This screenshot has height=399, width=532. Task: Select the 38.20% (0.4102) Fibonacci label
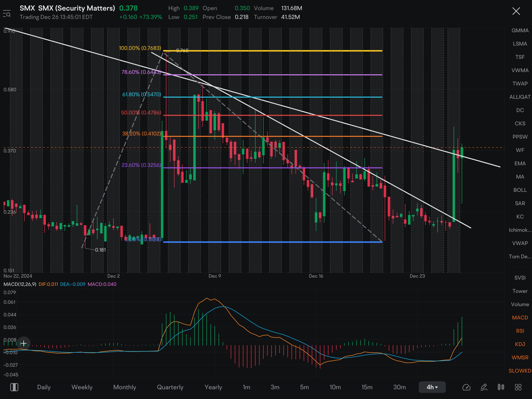click(x=142, y=133)
